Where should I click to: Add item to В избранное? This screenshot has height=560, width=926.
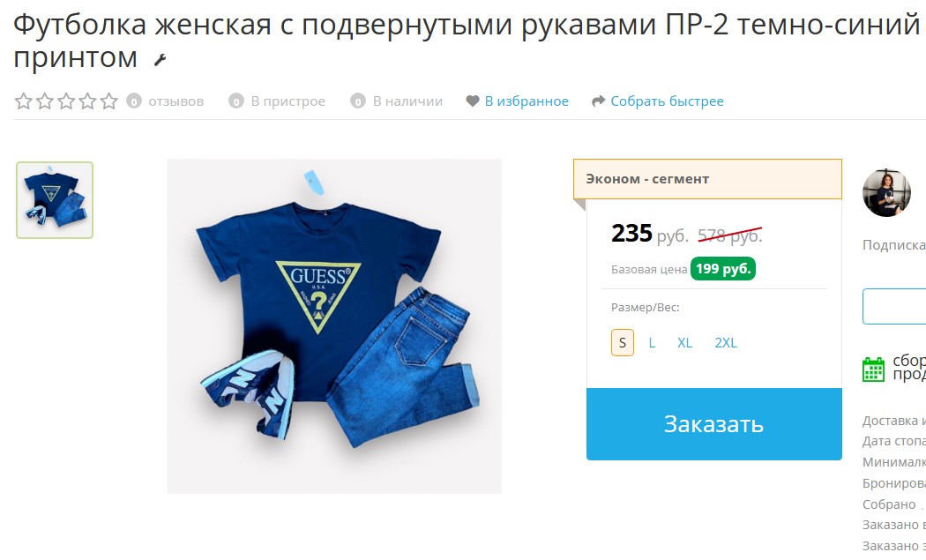tap(526, 101)
